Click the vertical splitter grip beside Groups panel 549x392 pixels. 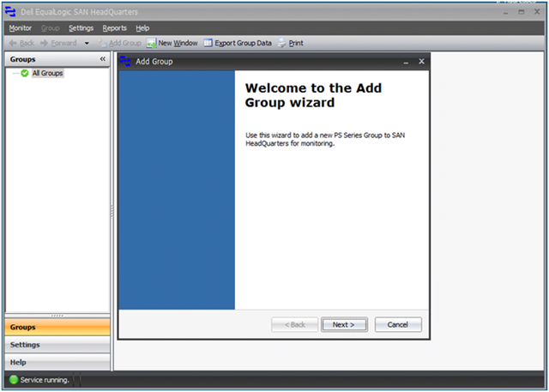coord(112,211)
